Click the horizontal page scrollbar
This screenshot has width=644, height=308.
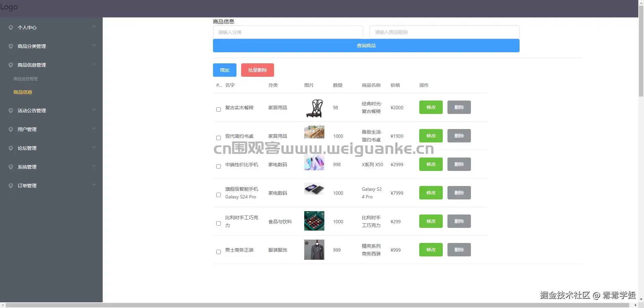(317, 305)
